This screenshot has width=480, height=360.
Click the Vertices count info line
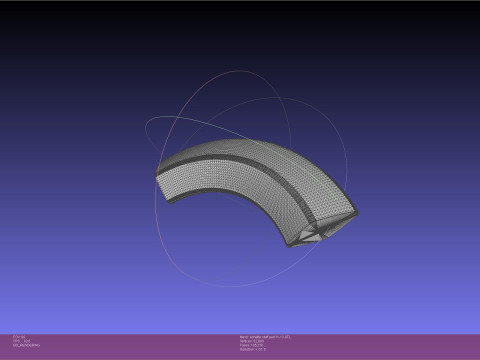252,341
